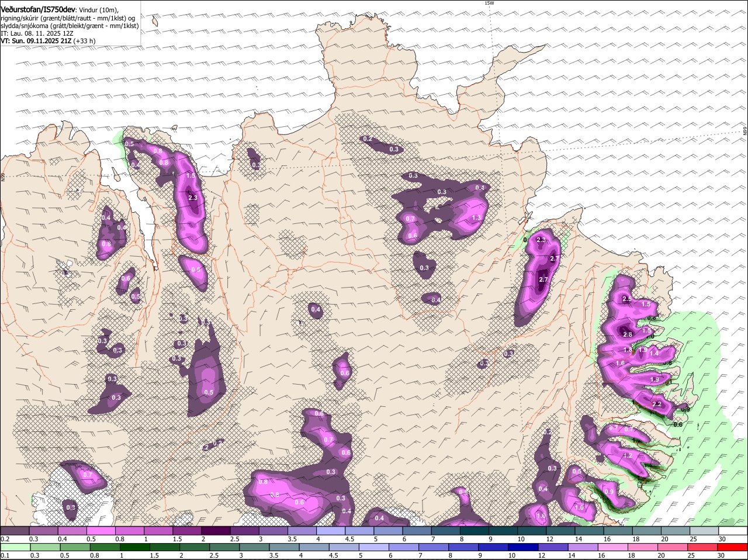Viewport: 748px width, 560px height.
Task: Pick upper legend swatch between 0.5 and 0.8
Action: tap(101, 530)
